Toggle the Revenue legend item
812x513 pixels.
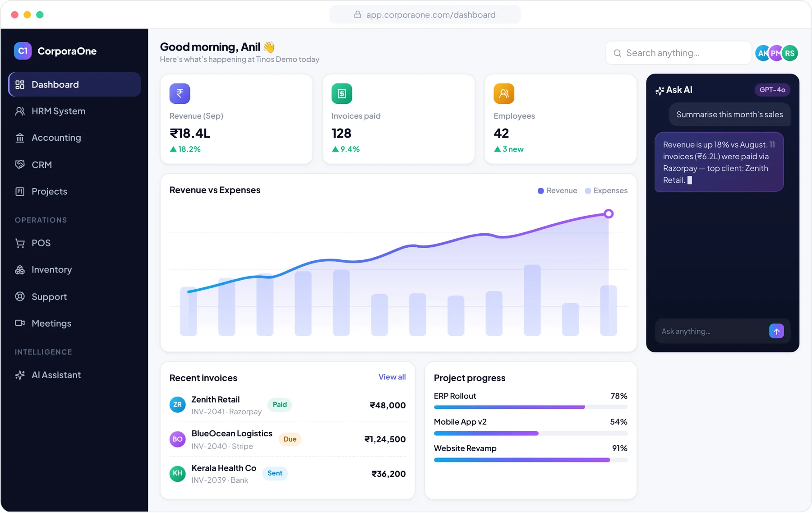click(x=558, y=190)
